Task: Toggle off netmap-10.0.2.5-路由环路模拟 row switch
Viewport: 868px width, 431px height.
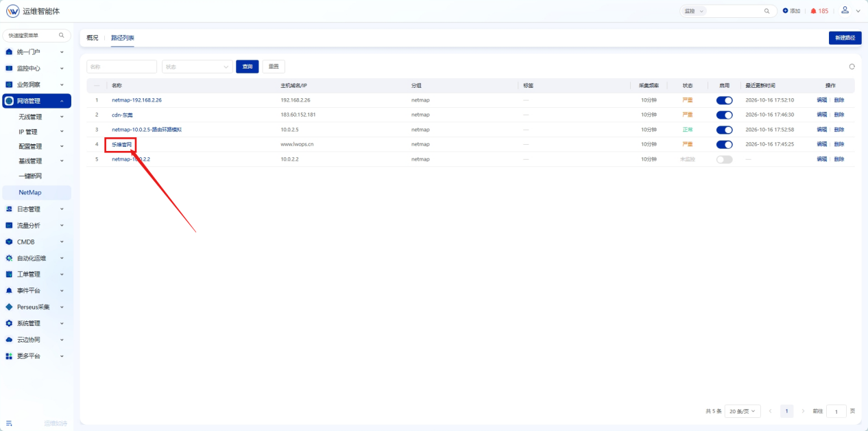Action: pos(724,130)
